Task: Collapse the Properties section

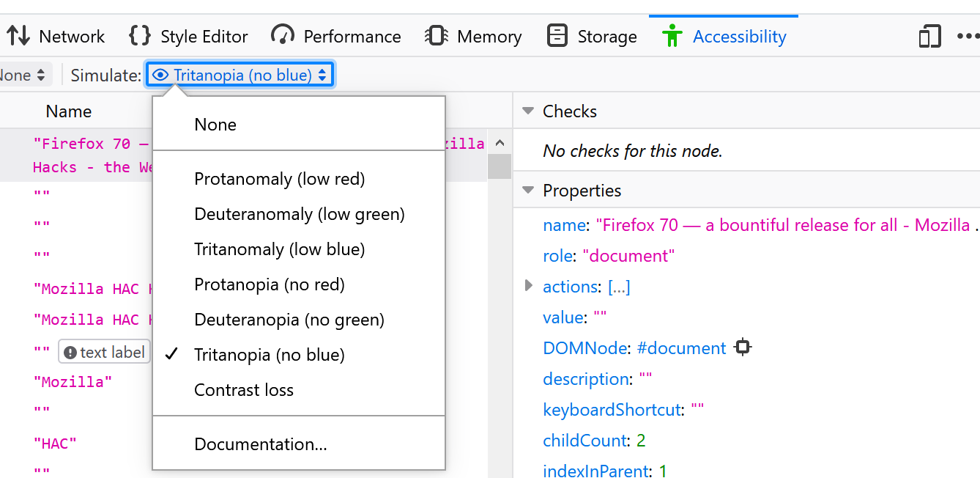Action: pyautogui.click(x=528, y=191)
